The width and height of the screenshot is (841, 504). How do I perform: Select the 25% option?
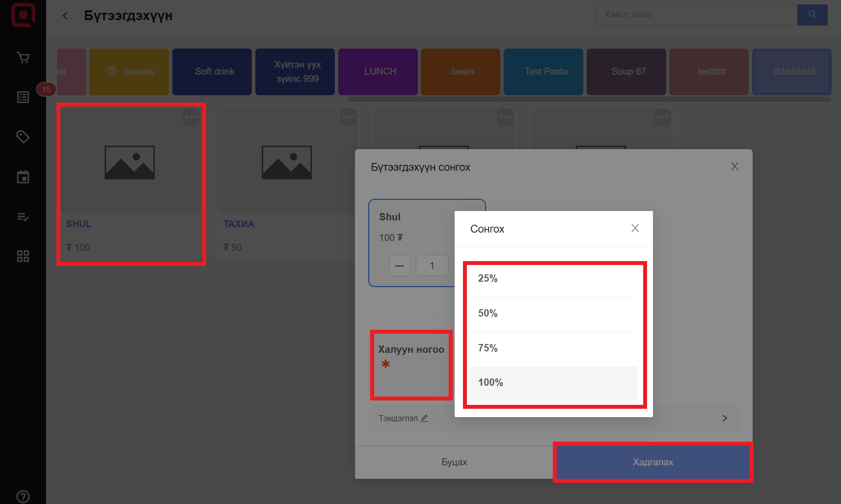553,279
